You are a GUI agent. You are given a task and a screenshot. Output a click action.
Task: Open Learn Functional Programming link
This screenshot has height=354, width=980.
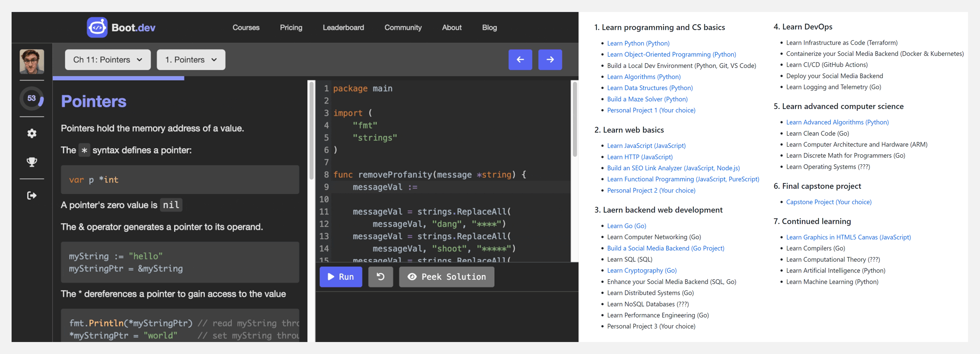point(683,179)
